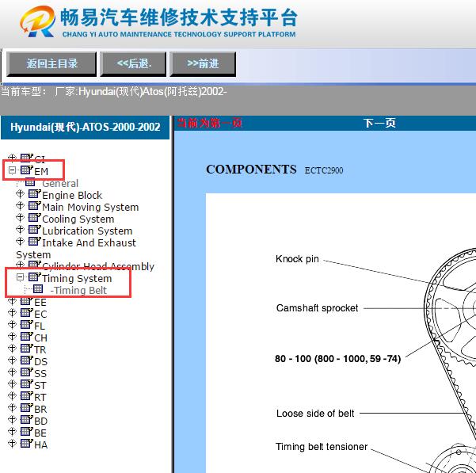The image size is (476, 473).
Task: Click the DS folder icon
Action: coord(26,360)
